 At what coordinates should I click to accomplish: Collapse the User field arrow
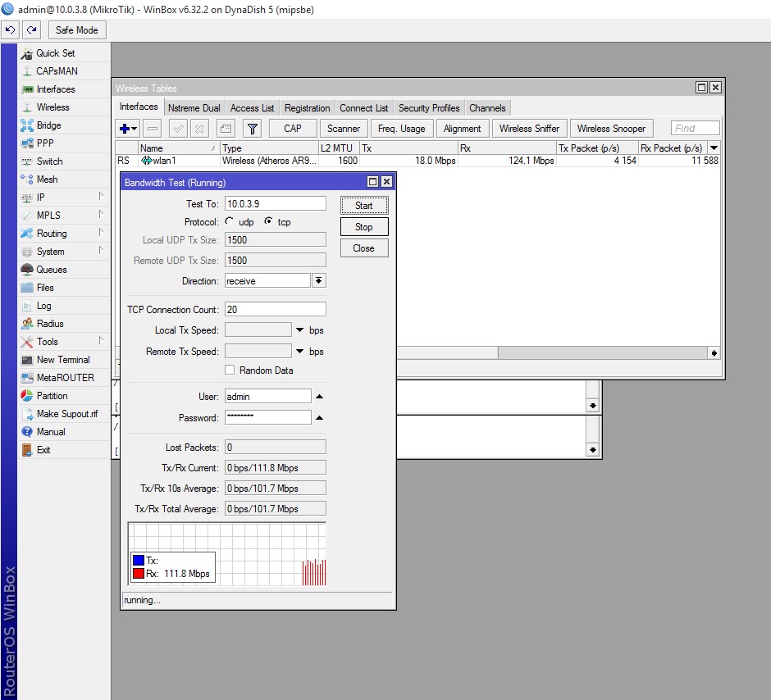tap(319, 397)
